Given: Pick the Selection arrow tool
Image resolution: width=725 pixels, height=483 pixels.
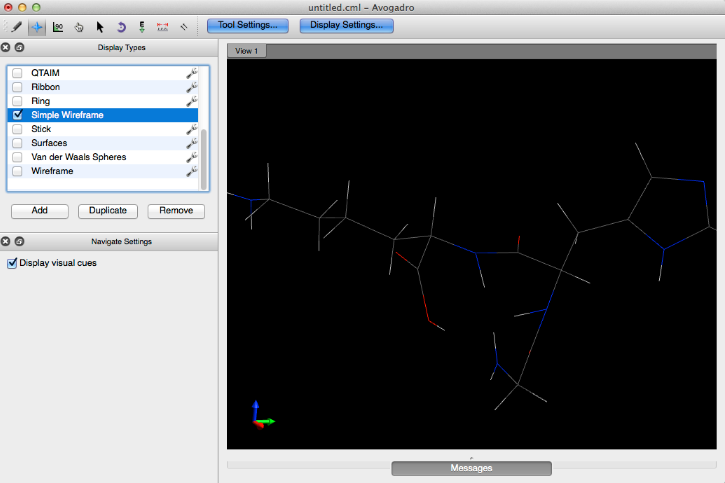Looking at the screenshot, I should [100, 26].
